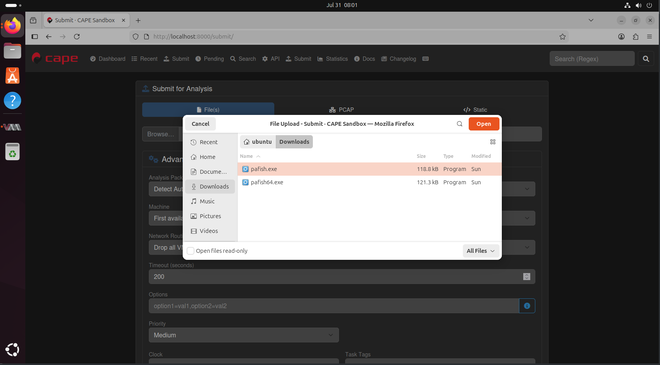Image resolution: width=660 pixels, height=365 pixels.
Task: Open Trash from the dock
Action: (x=12, y=152)
